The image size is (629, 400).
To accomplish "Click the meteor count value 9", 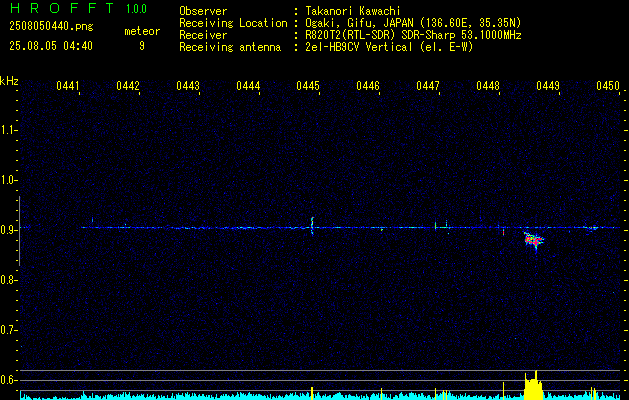I will tap(142, 46).
